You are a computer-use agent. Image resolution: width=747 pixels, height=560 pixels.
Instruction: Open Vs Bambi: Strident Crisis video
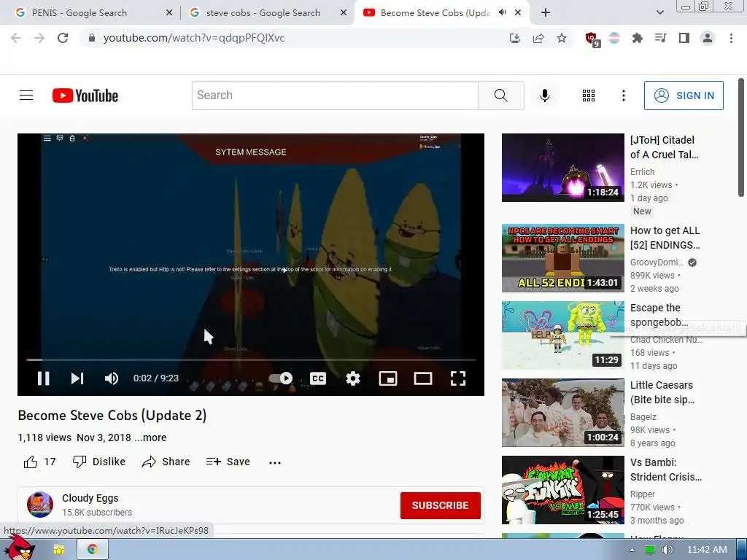pos(562,490)
